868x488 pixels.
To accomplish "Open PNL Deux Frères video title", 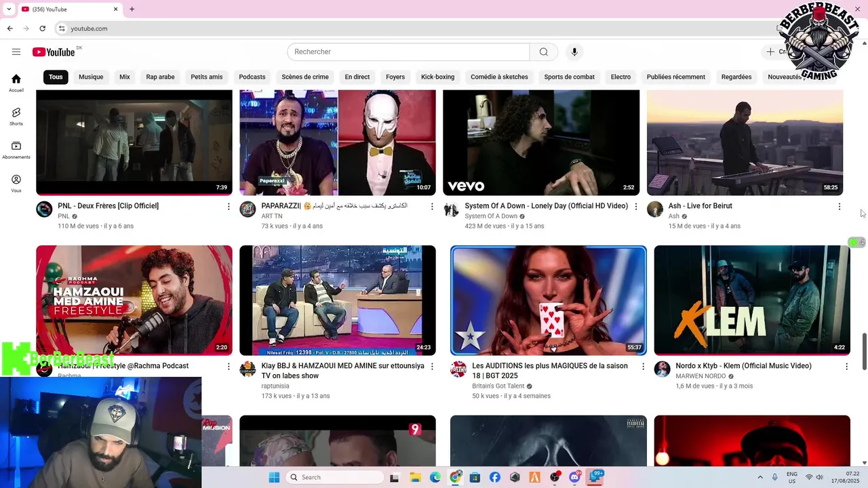I will [x=108, y=206].
